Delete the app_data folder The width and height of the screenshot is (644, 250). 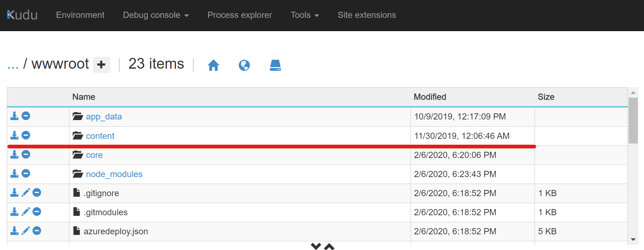[x=26, y=116]
